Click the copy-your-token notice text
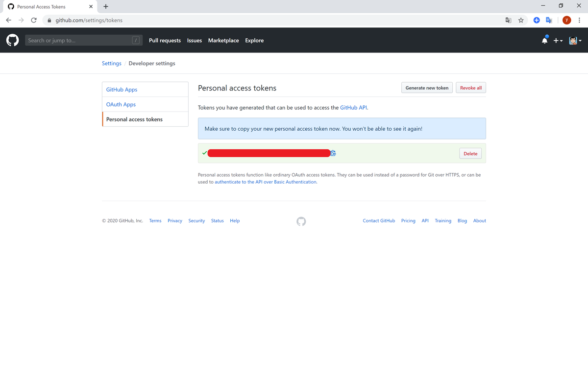This screenshot has width=588, height=376. click(313, 129)
